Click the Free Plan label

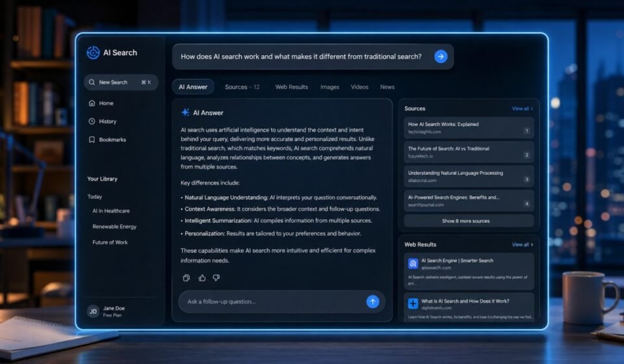pyautogui.click(x=112, y=315)
